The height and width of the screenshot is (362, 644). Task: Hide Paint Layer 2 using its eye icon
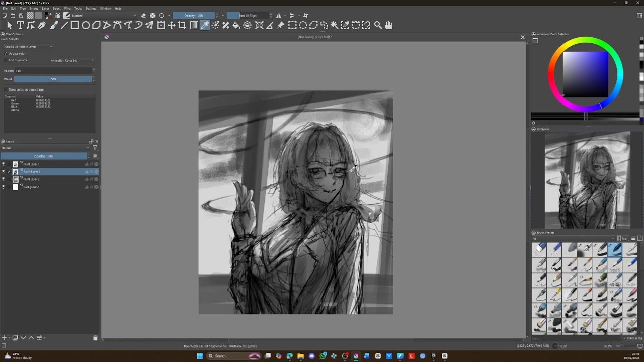click(x=4, y=179)
